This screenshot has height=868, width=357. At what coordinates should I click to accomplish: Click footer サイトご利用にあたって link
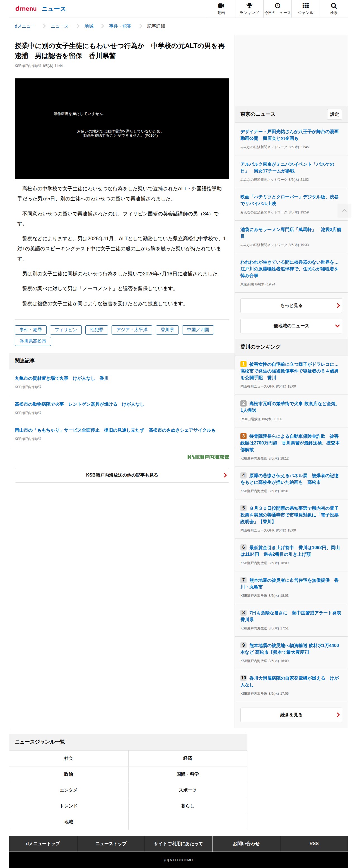178,843
